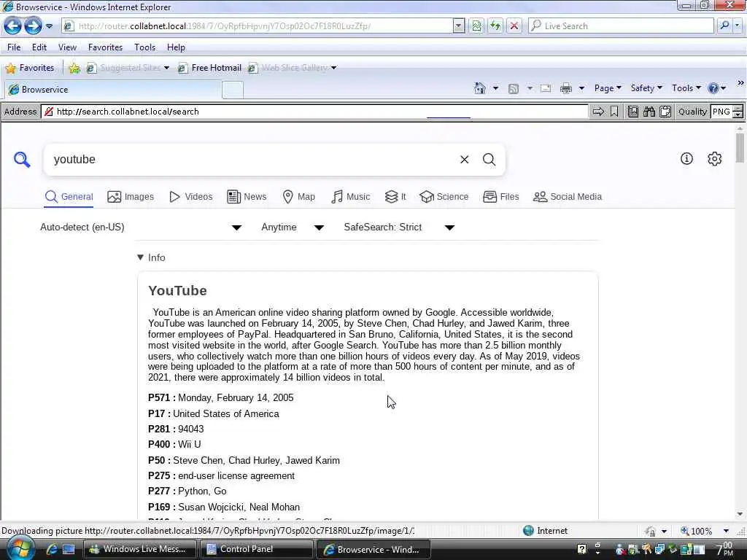This screenshot has width=747, height=560.
Task: Click the Live Search magnifier button
Action: tap(724, 26)
